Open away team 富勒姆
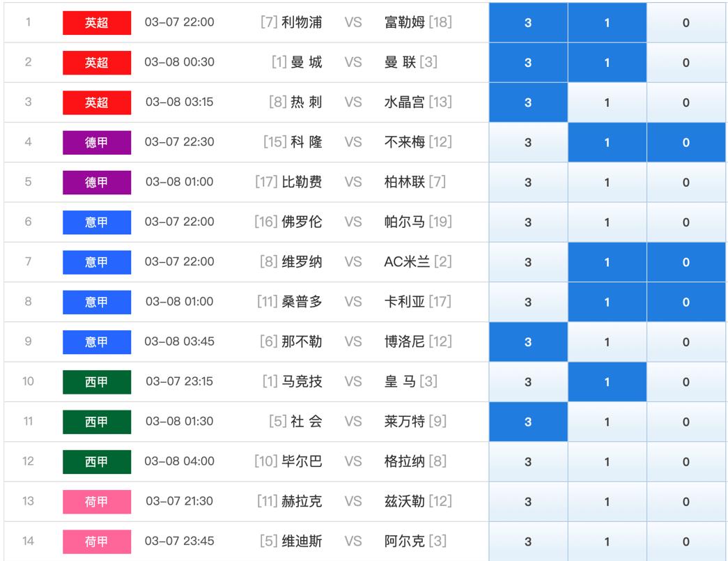 pos(404,22)
